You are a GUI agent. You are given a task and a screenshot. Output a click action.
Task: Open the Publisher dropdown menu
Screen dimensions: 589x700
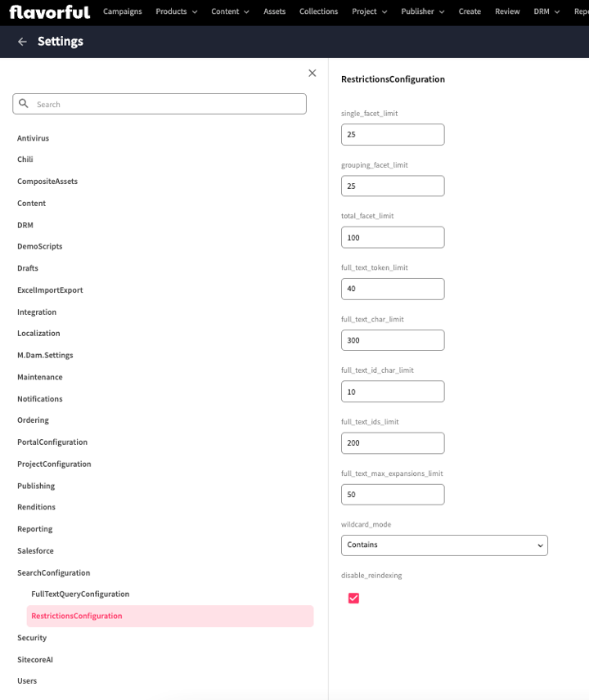422,11
